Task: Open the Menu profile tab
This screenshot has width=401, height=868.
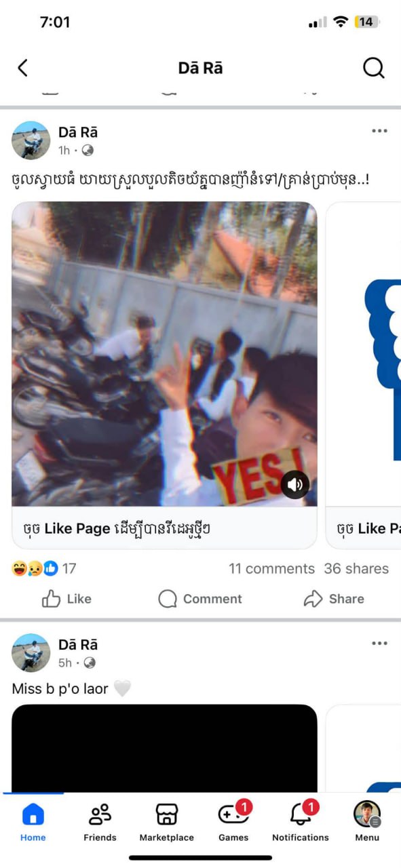Action: [367, 822]
